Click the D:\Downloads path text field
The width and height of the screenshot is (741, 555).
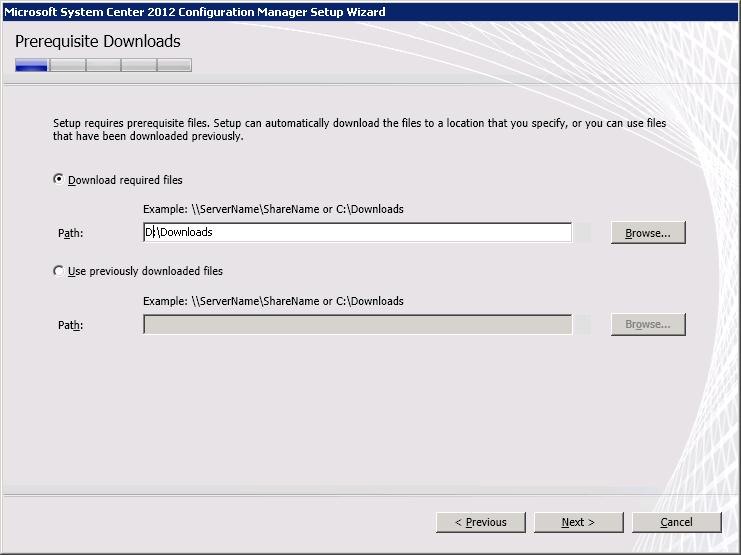[357, 233]
